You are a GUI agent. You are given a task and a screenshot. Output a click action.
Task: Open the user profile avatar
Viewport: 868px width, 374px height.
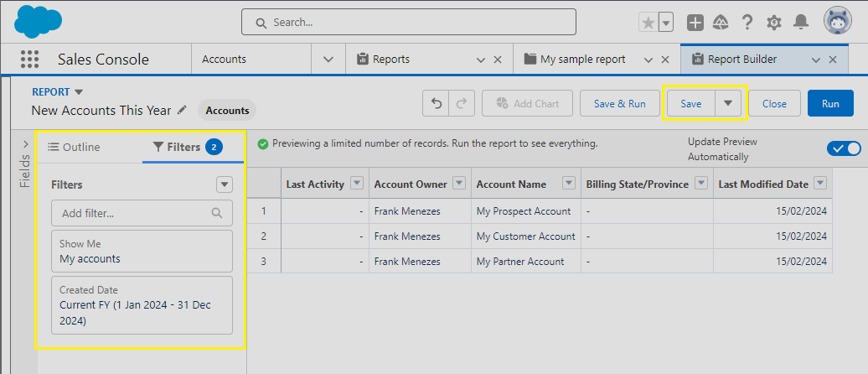click(x=838, y=21)
